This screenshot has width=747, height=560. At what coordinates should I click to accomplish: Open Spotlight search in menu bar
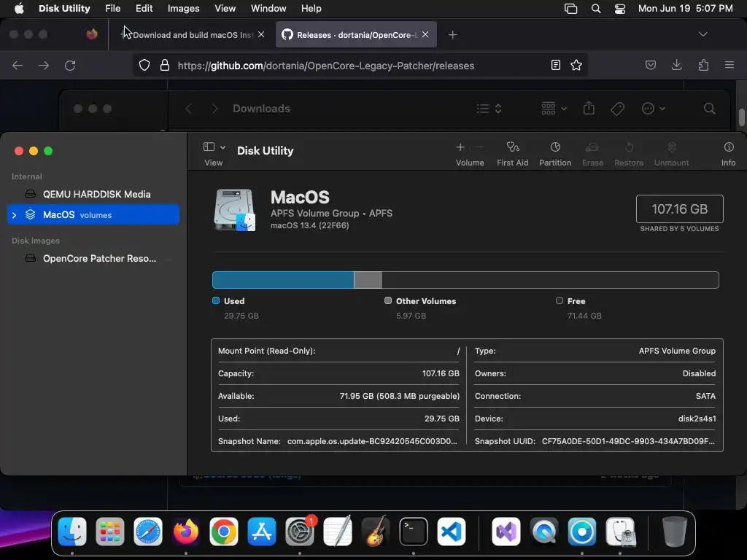(595, 9)
